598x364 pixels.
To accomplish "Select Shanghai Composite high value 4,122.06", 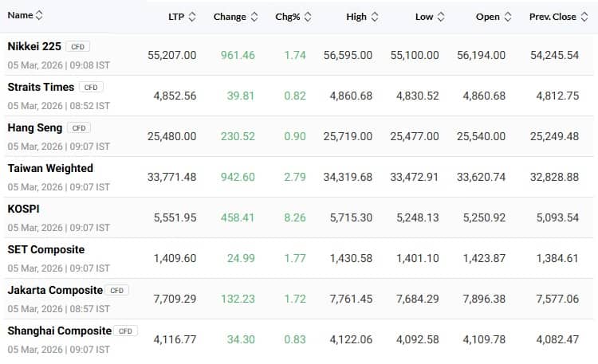I will (351, 339).
